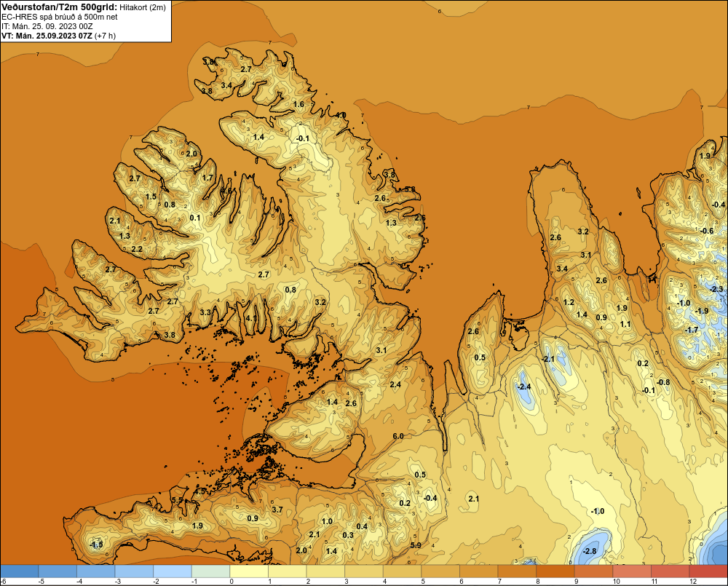
Task: Click the 0.8 value below 2.7
Action: click(290, 290)
